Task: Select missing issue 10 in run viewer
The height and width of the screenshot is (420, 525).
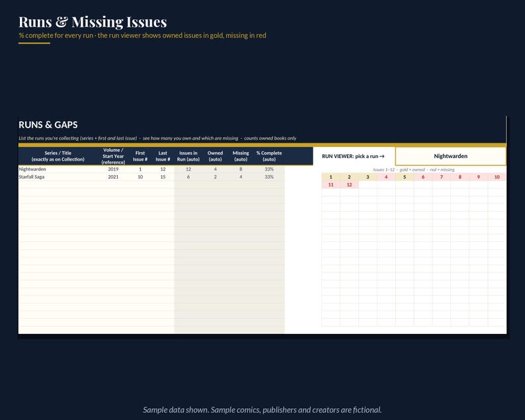Action: [497, 177]
